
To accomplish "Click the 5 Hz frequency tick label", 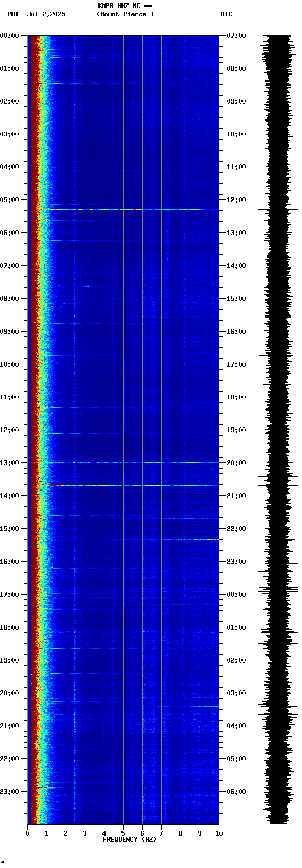I will 123,833.
